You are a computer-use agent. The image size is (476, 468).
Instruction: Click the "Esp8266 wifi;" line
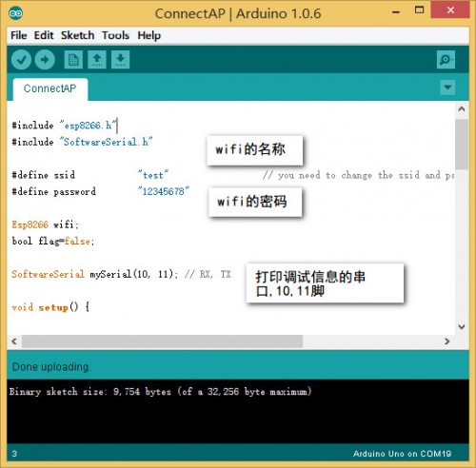(45, 224)
